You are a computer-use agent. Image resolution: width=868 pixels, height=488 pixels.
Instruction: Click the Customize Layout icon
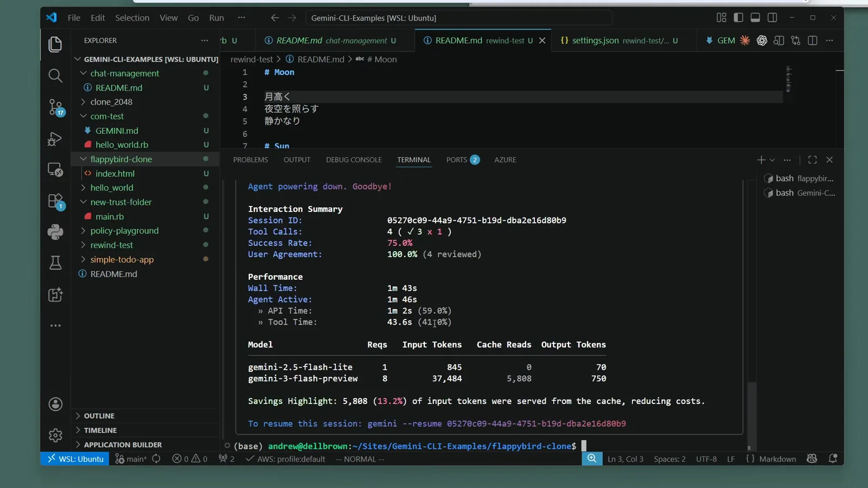tap(721, 18)
